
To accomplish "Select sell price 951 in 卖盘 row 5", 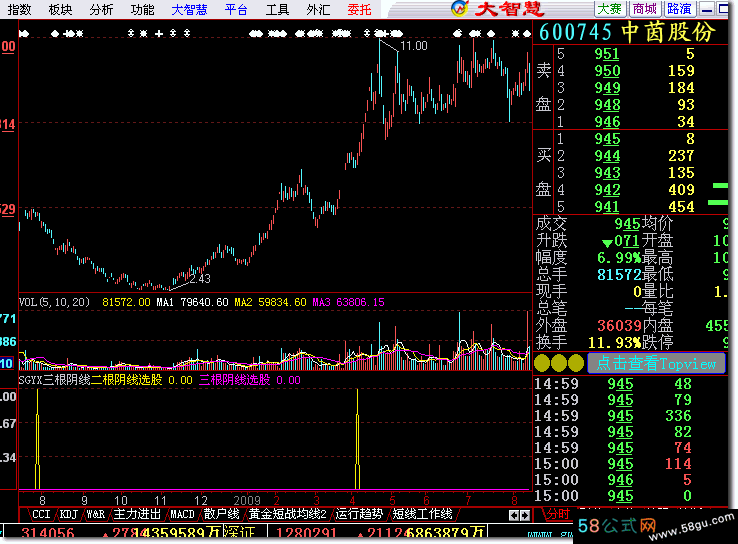I will coord(607,54).
